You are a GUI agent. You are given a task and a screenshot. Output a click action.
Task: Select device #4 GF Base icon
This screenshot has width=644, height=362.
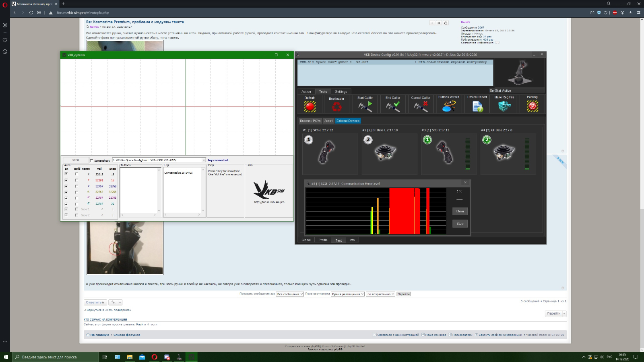[x=504, y=152]
